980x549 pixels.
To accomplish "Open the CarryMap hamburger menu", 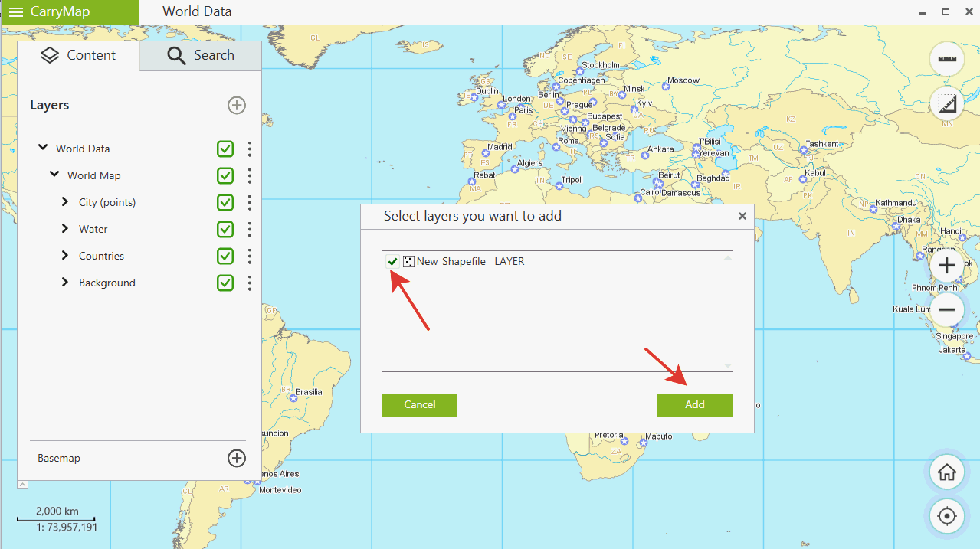I will (15, 12).
